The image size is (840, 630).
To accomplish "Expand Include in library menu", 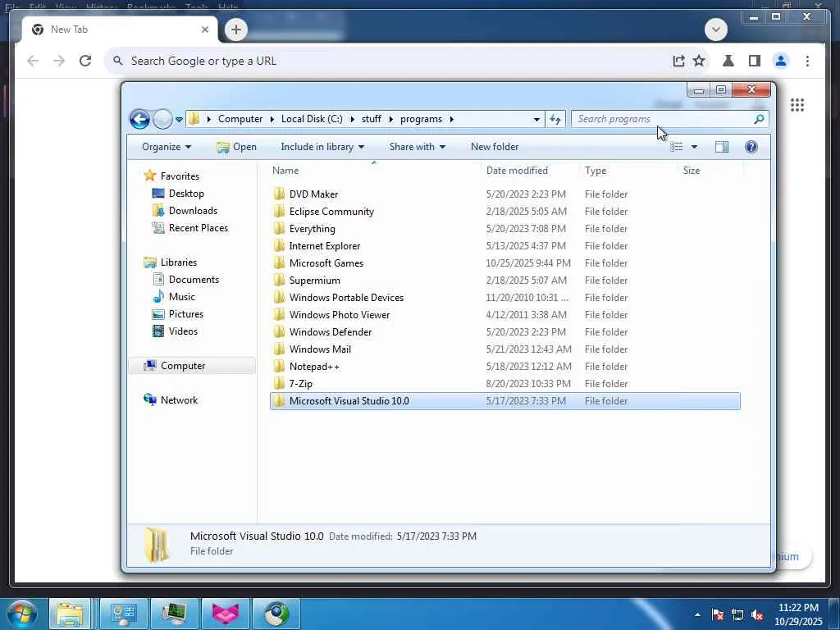I will tap(322, 147).
